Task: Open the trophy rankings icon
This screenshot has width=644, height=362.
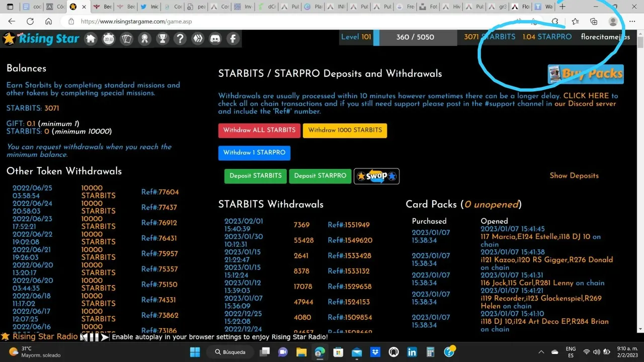Action: [162, 39]
